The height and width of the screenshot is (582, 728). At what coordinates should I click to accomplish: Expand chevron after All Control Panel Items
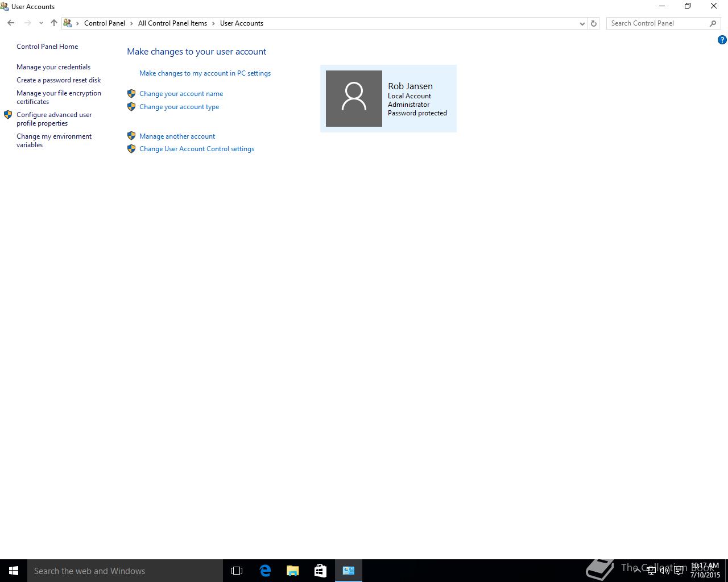tap(214, 23)
